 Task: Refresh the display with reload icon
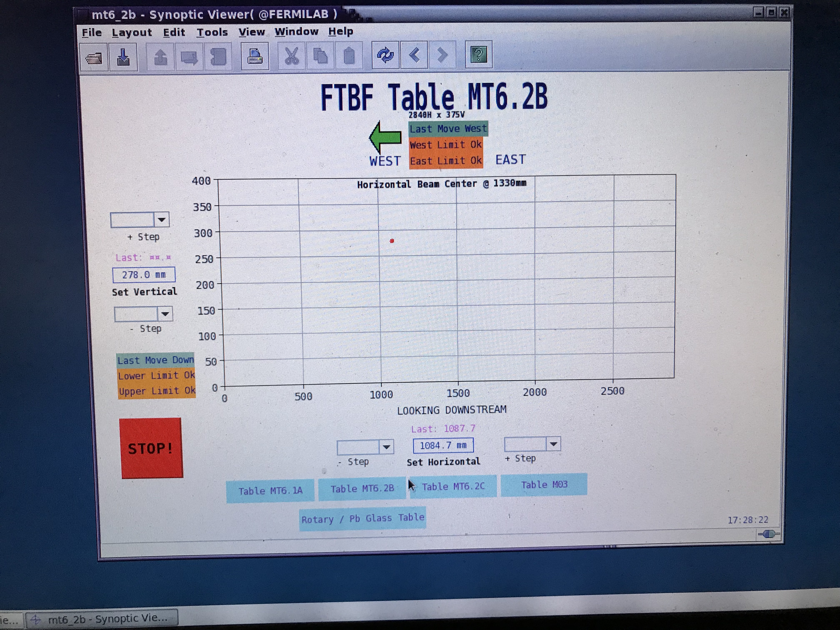click(x=385, y=55)
